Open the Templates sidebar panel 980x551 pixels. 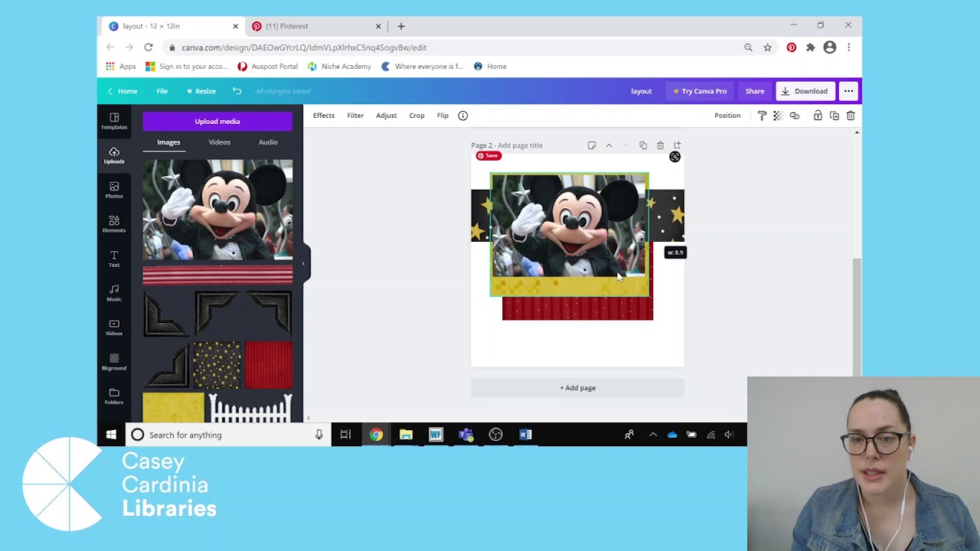point(114,121)
